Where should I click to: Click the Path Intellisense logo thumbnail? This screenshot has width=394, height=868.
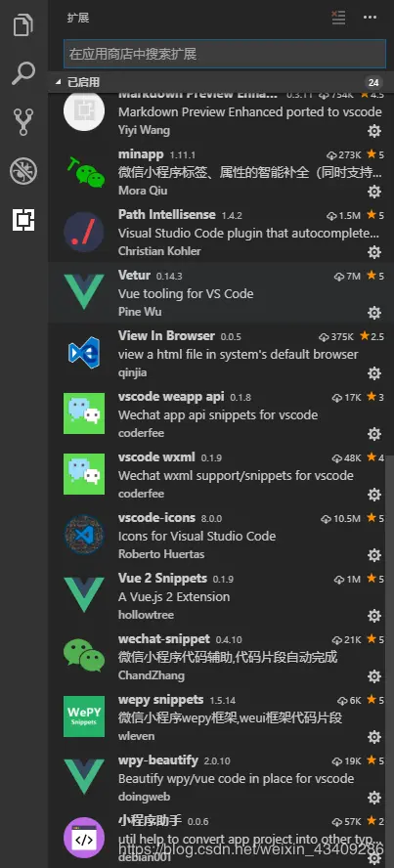(x=84, y=232)
